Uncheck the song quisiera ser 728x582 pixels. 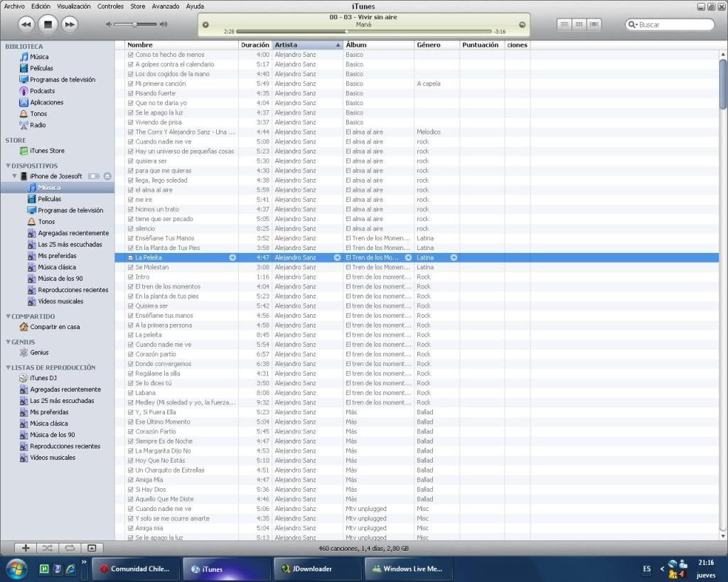[131, 161]
